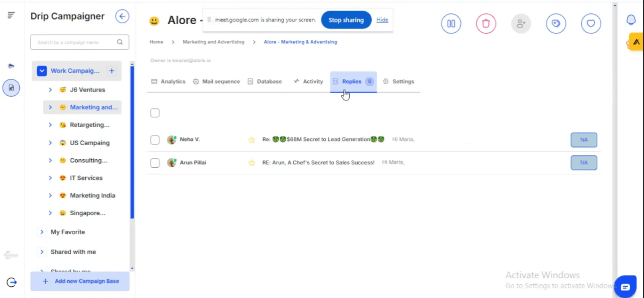Click the add user share icon

click(521, 24)
